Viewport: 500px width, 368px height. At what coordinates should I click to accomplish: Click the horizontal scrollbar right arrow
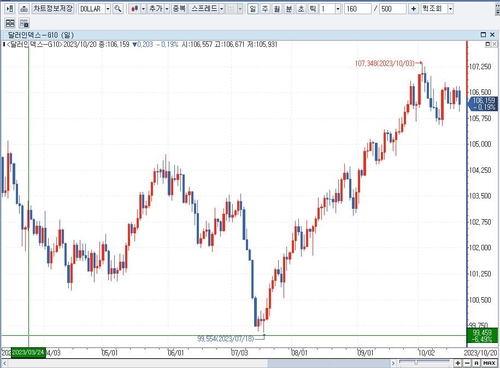[393, 363]
